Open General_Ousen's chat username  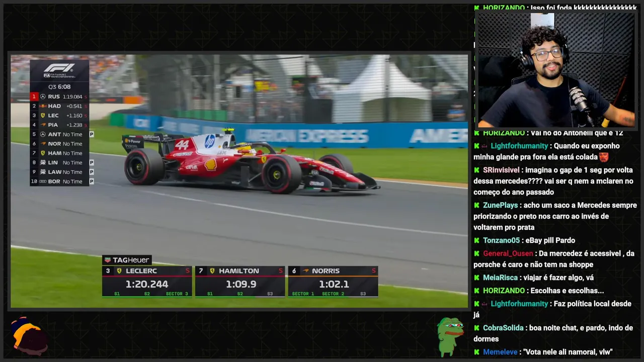508,253
